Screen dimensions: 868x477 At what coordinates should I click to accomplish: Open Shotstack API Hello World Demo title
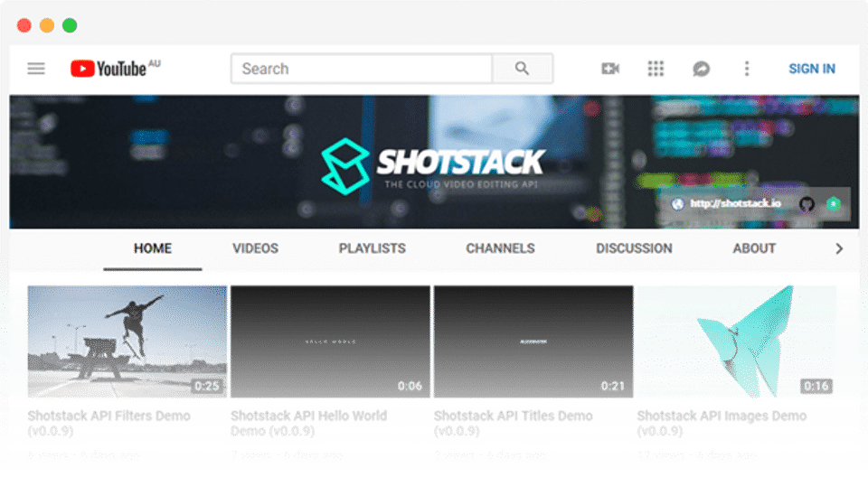(x=309, y=424)
